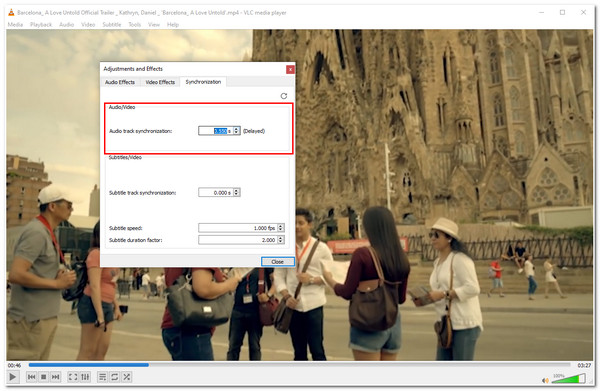Reset synchronization values with the refresh icon
Viewport: 600px width, 391px height.
(284, 96)
